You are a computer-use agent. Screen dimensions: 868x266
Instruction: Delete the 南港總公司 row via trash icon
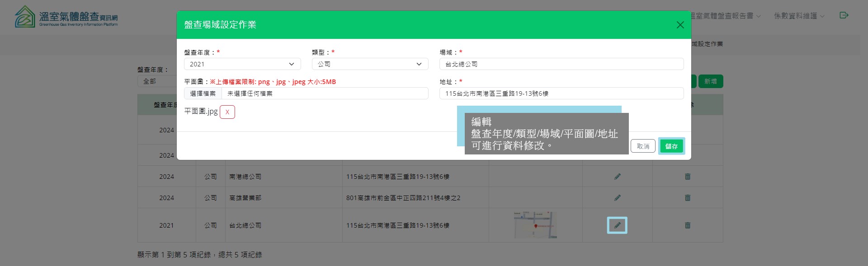pyautogui.click(x=687, y=177)
